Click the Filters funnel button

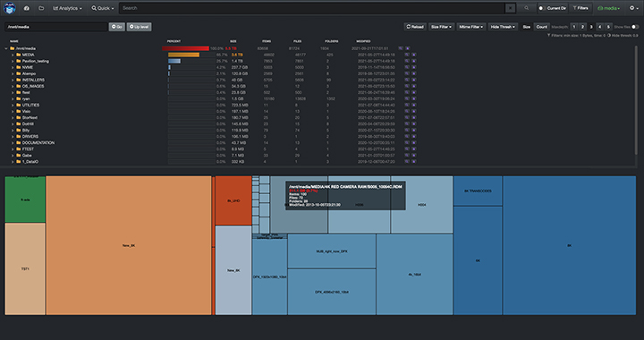click(x=580, y=8)
